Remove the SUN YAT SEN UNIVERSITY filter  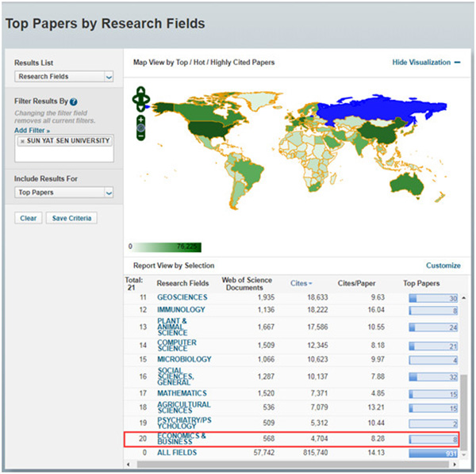23,140
